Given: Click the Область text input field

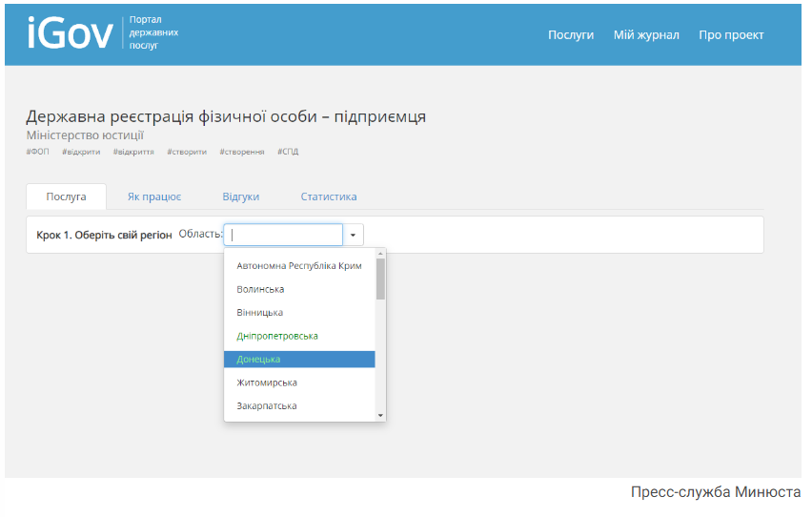Looking at the screenshot, I should click(283, 235).
